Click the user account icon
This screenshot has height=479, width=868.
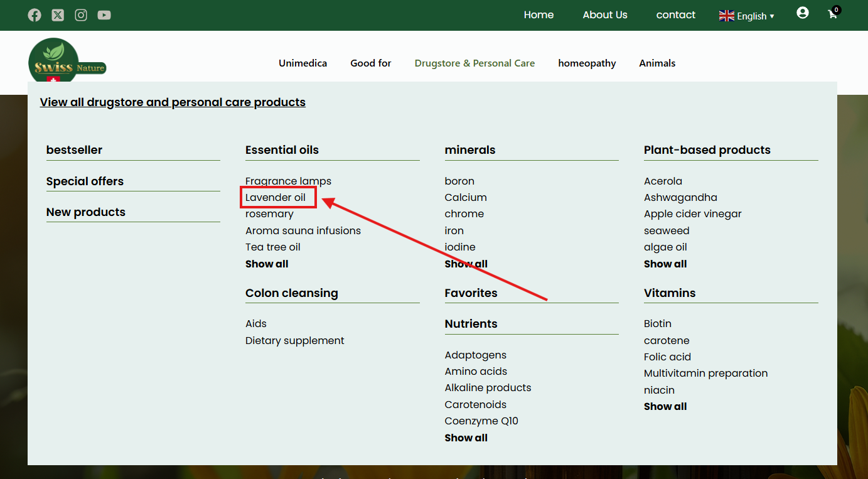coord(803,13)
